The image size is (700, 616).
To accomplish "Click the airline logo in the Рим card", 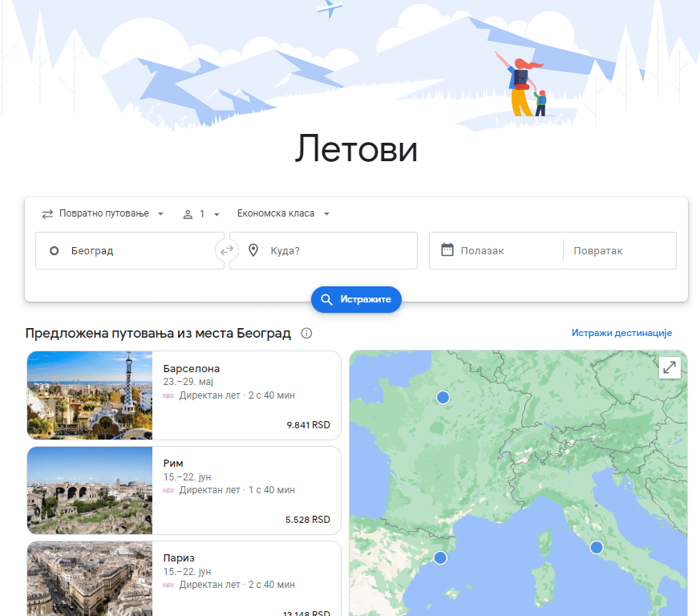I will pos(168,491).
